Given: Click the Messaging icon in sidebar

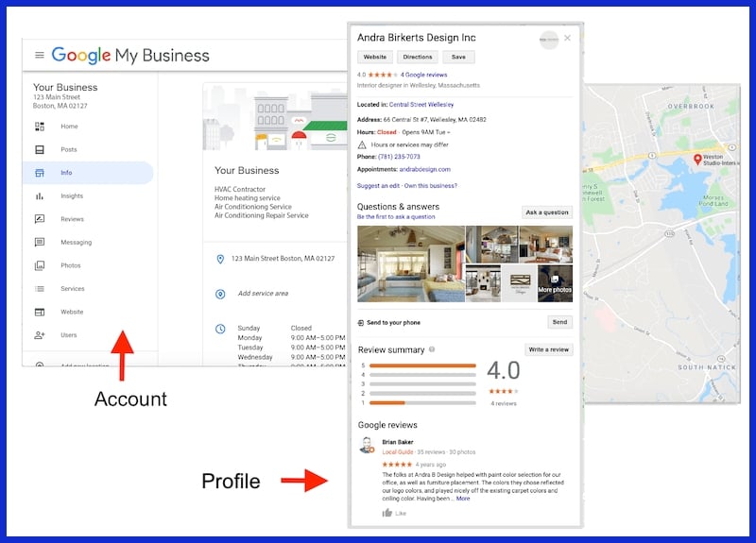Looking at the screenshot, I should coord(40,242).
